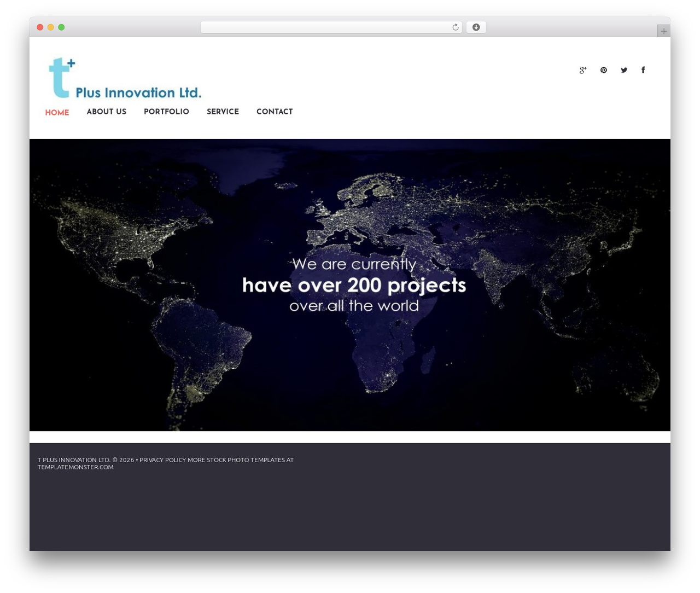Open the Pinterest social icon
Image resolution: width=700 pixels, height=593 pixels.
[x=604, y=70]
